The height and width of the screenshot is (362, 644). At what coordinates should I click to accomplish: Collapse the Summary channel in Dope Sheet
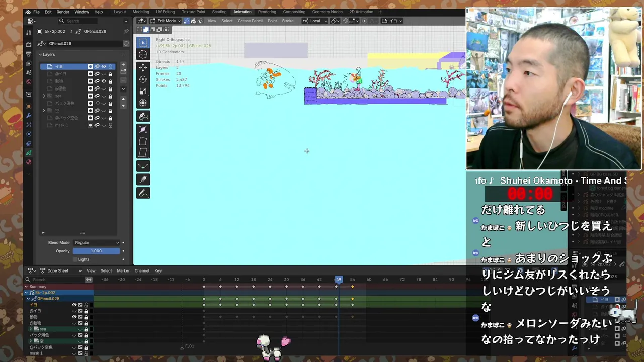point(27,287)
